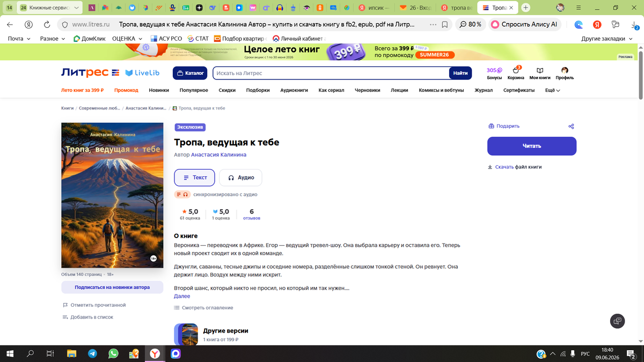This screenshot has width=644, height=362.
Task: Expand the ОЦЕНКА bookmarks folder
Action: point(127,39)
